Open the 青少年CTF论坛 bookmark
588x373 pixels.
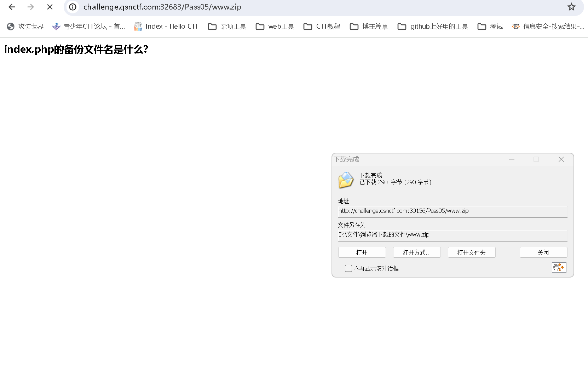[x=88, y=26]
